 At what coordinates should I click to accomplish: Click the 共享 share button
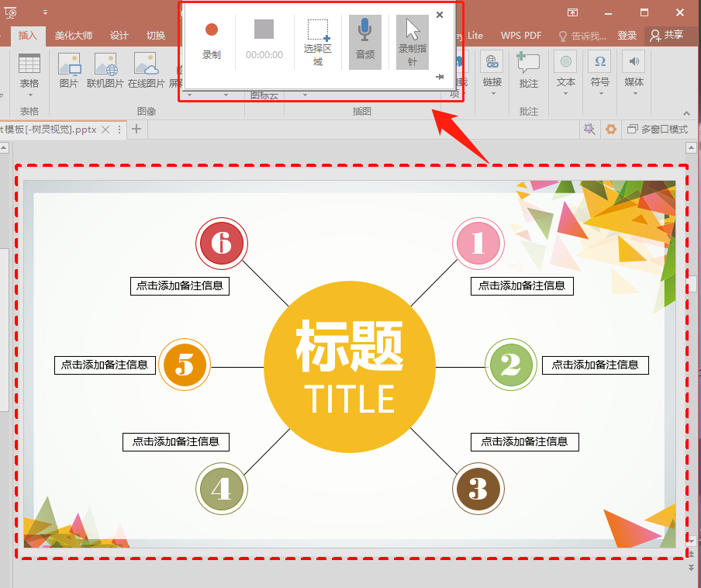667,36
